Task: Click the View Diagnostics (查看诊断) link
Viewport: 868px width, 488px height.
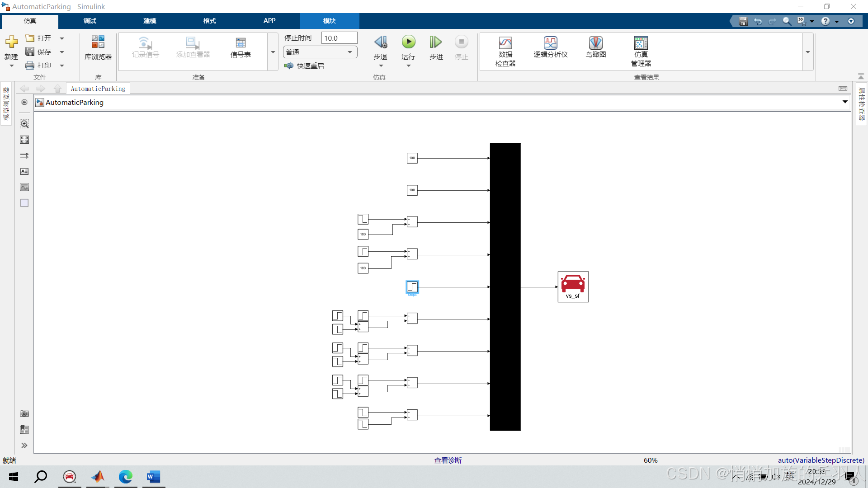Action: pyautogui.click(x=448, y=460)
